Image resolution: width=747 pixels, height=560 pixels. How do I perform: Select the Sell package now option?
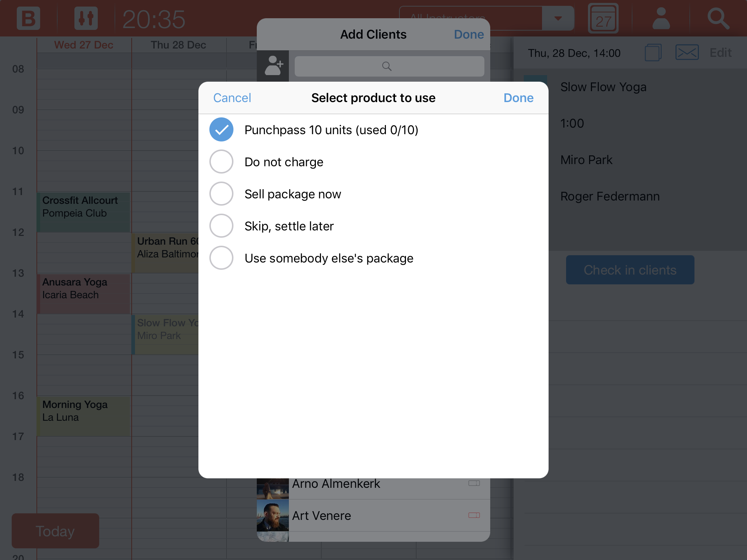coord(221,194)
